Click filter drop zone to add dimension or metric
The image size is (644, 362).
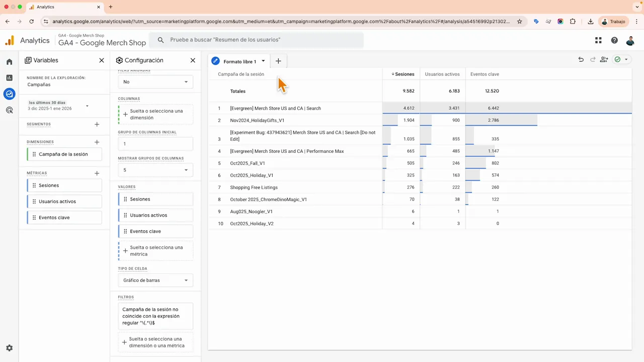(155, 342)
